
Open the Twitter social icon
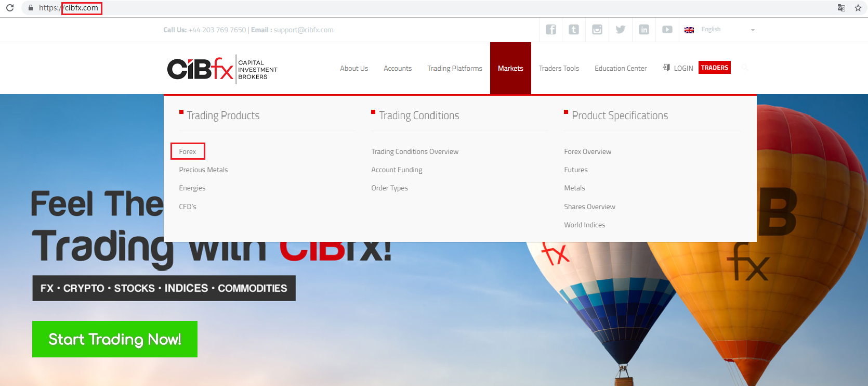[x=621, y=30]
